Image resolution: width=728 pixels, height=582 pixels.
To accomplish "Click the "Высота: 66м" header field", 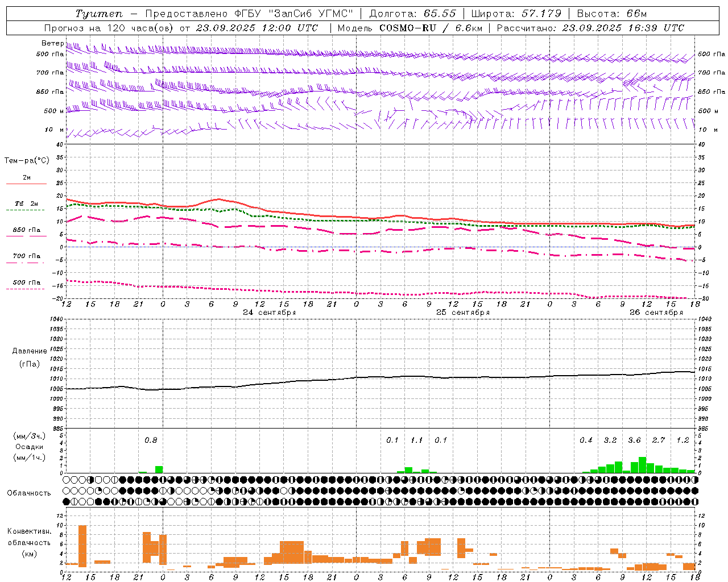I will click(x=612, y=14).
